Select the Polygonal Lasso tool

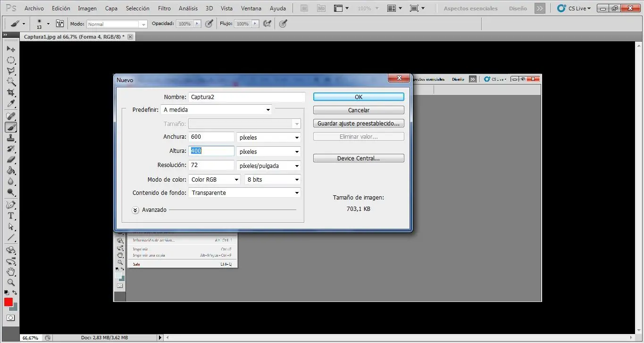[x=10, y=71]
